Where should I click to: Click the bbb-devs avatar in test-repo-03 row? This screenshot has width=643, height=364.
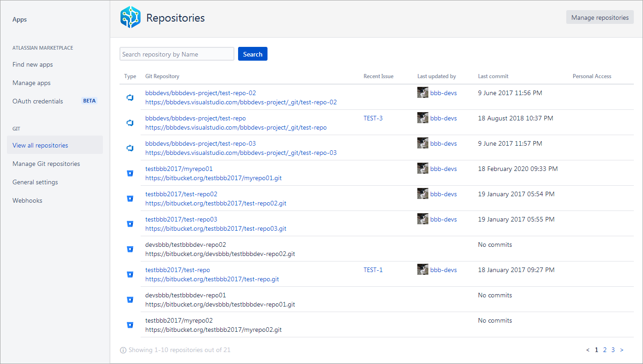423,143
